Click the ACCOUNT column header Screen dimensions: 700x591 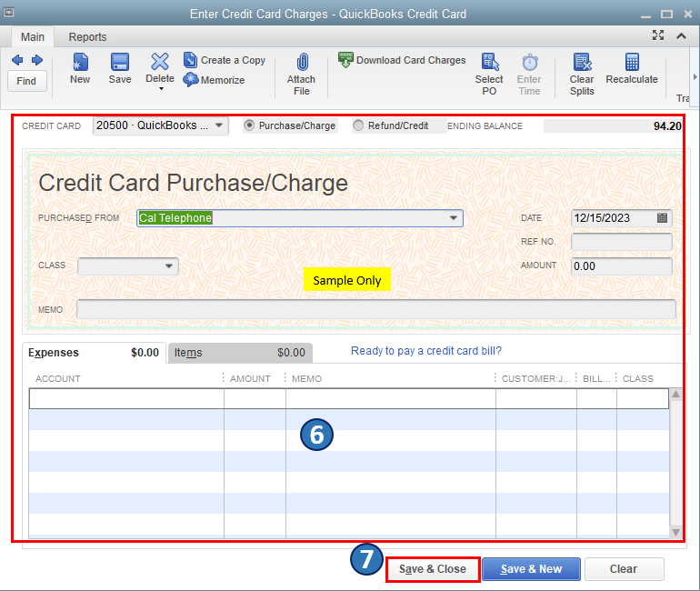[x=58, y=378]
